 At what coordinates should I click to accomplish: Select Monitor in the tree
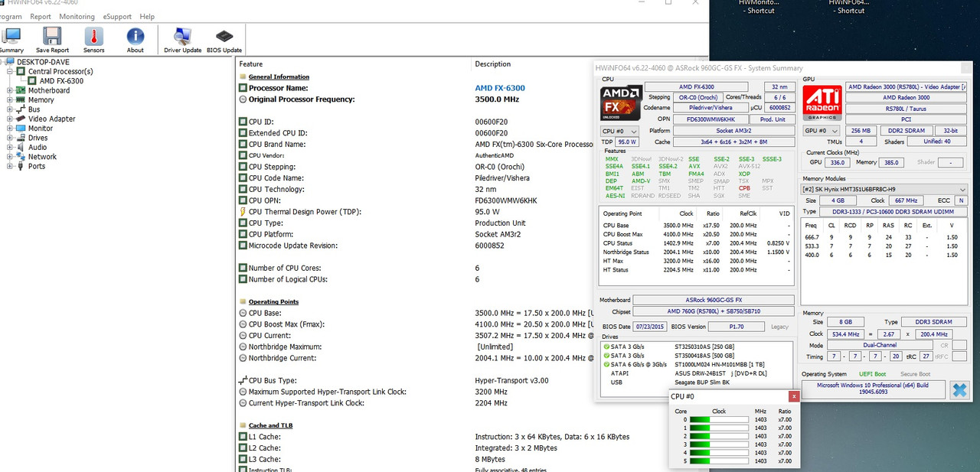tap(41, 129)
